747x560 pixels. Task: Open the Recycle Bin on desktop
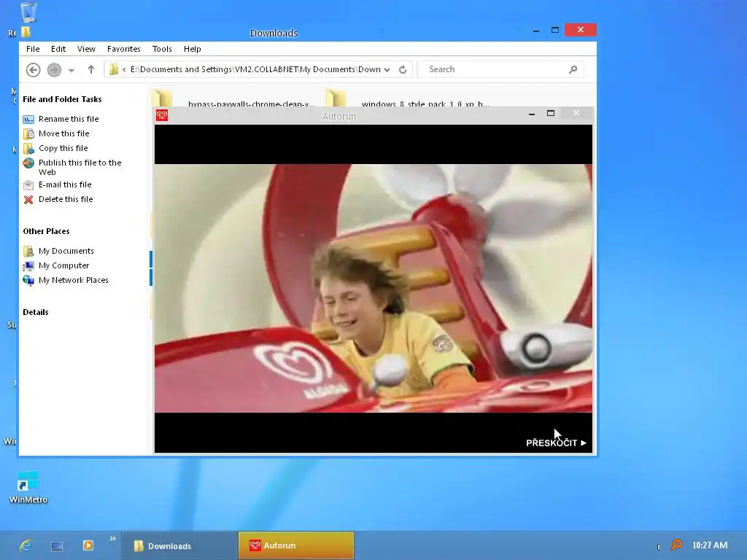point(28,12)
